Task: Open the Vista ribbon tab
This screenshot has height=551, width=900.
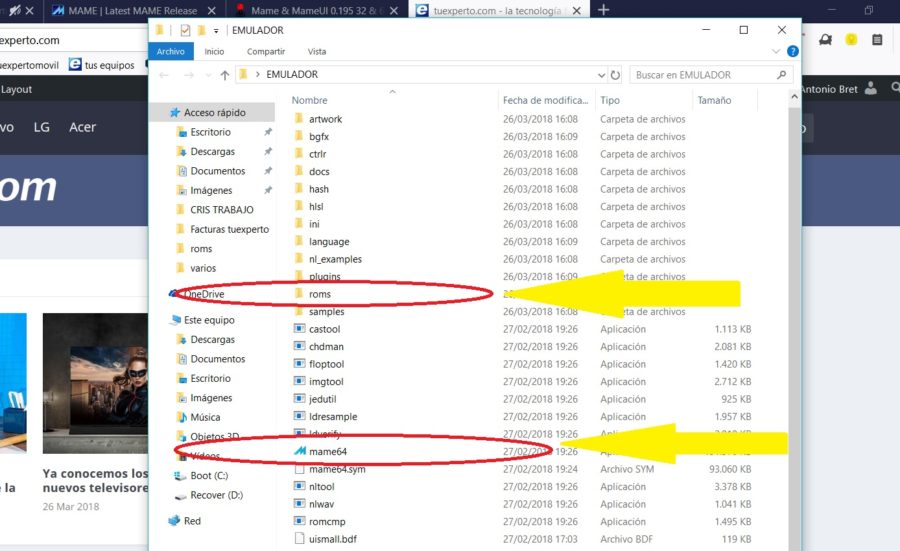Action: [317, 51]
